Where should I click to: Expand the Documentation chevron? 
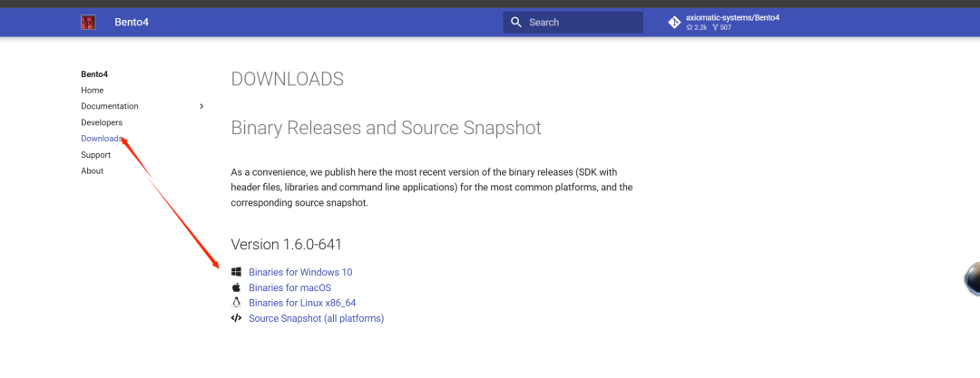pos(201,106)
